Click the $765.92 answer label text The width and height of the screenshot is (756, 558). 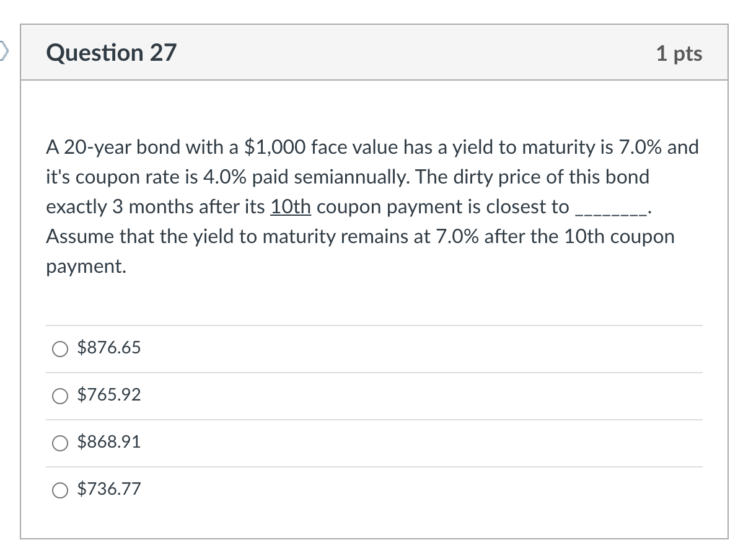click(x=109, y=395)
